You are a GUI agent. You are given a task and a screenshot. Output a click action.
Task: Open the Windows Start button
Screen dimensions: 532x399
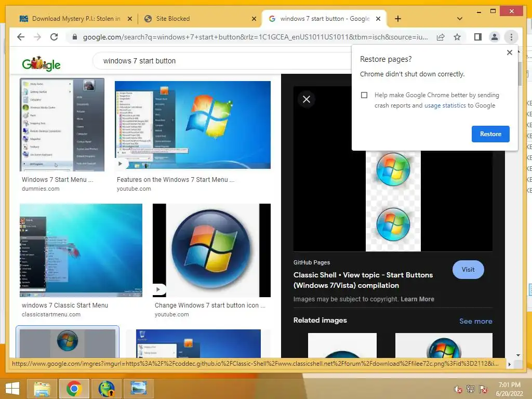(x=12, y=389)
